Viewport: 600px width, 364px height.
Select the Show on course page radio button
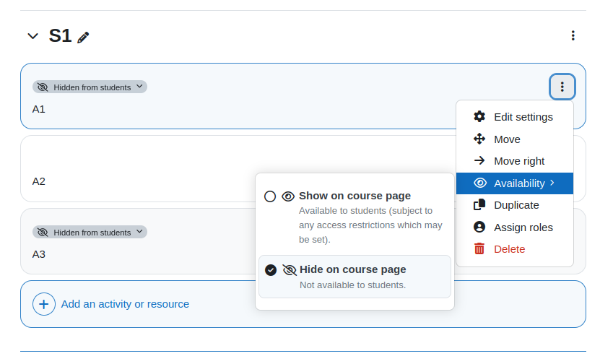coord(270,196)
